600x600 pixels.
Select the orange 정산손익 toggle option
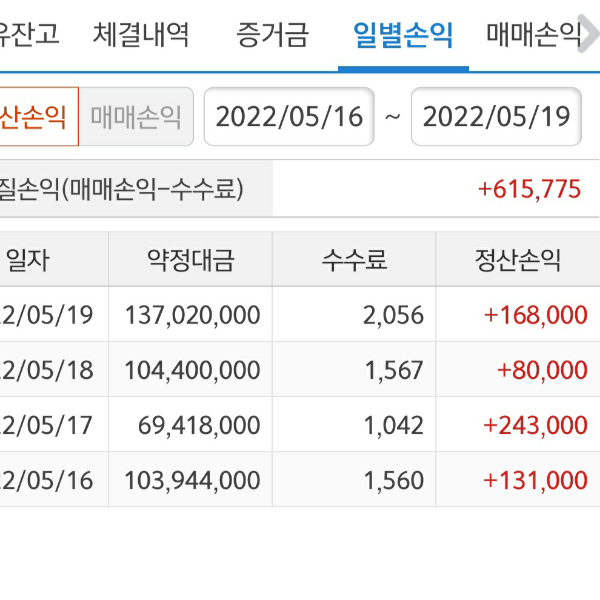coord(36,117)
